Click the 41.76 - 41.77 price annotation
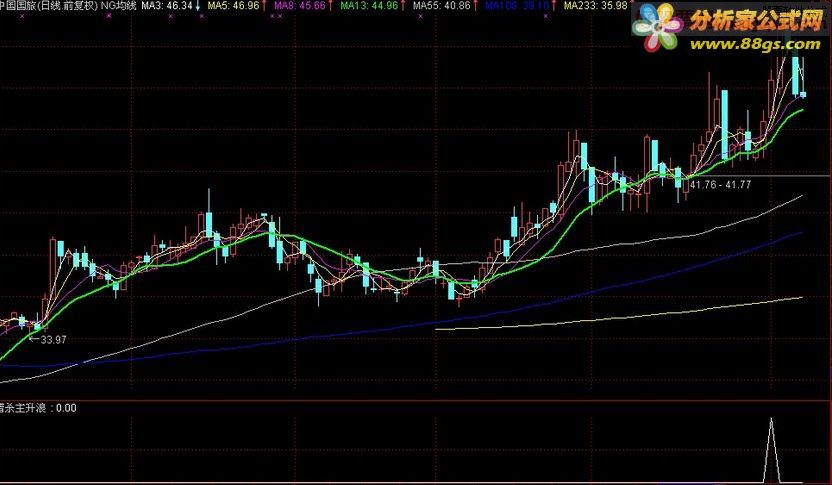This screenshot has height=485, width=832. [721, 185]
